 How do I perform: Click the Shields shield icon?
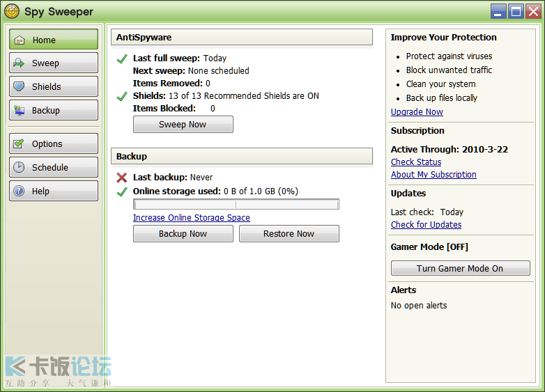(x=19, y=86)
